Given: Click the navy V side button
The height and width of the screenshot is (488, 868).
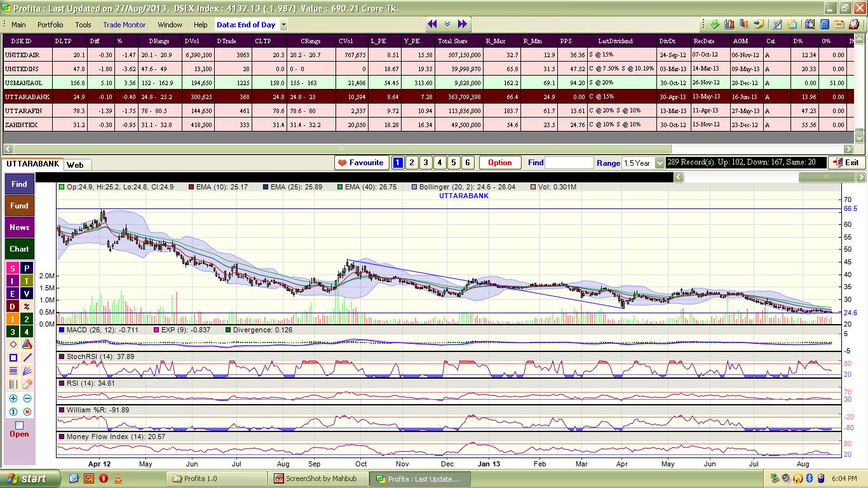Looking at the screenshot, I should tap(27, 294).
